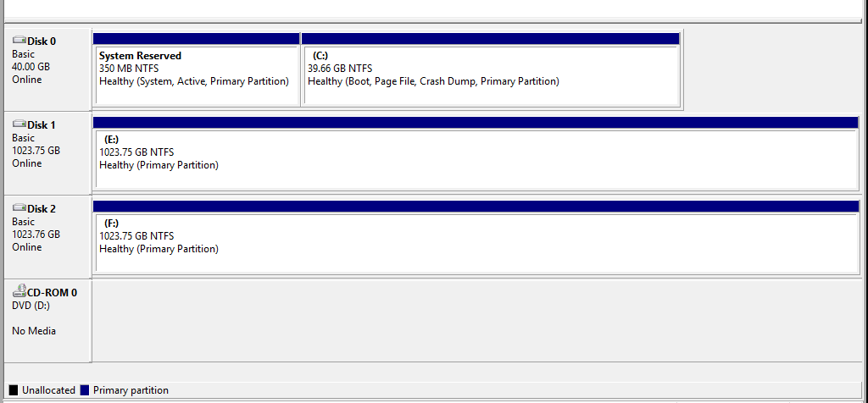The width and height of the screenshot is (868, 403).
Task: Select the CD-ROM 0 disc icon
Action: click(x=19, y=291)
